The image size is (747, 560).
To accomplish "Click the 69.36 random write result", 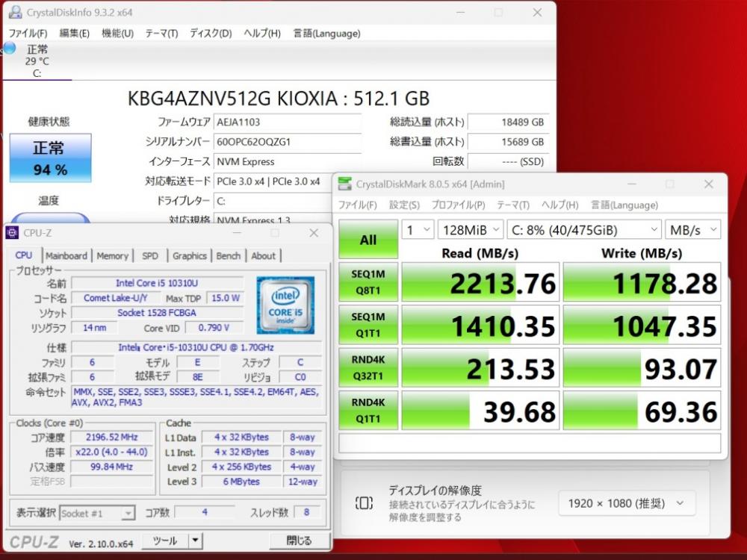I will (x=642, y=411).
